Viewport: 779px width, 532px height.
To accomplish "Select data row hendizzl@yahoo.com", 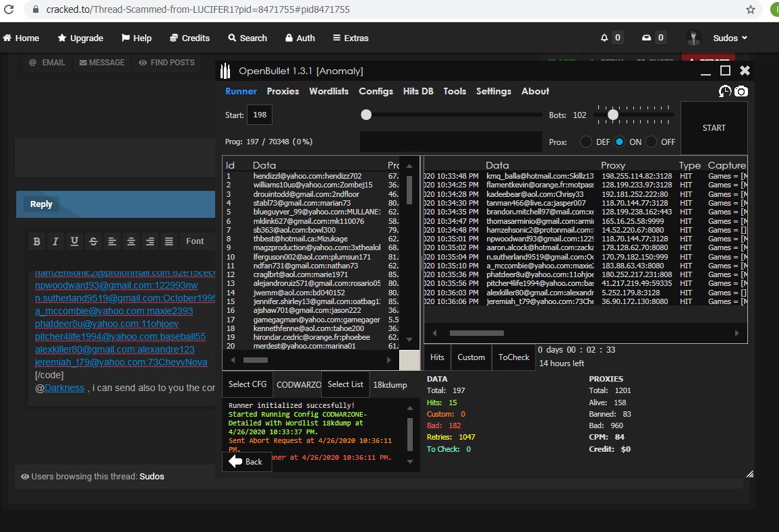I will click(x=312, y=176).
